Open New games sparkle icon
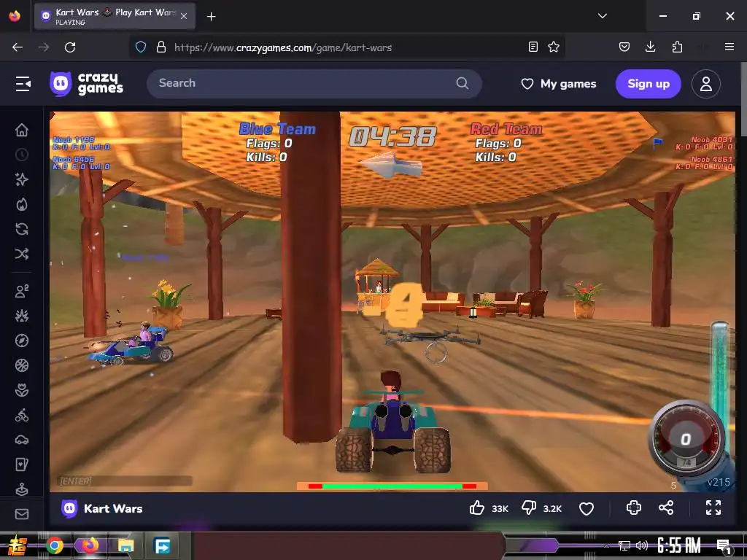The image size is (747, 560). [x=21, y=179]
